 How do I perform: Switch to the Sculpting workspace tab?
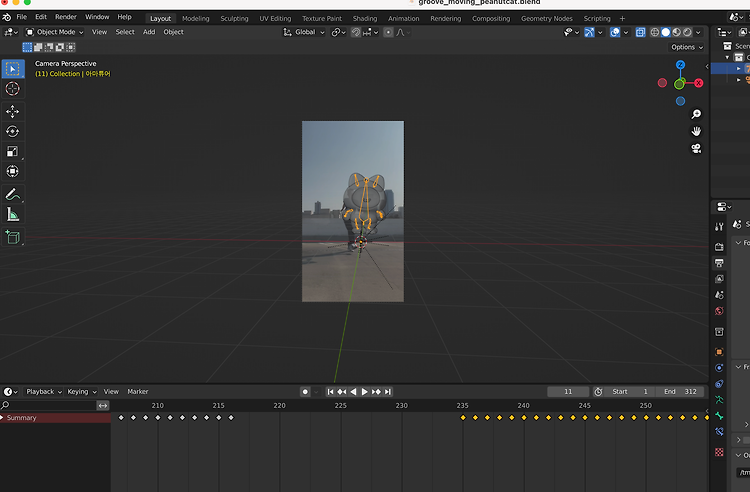(x=234, y=18)
